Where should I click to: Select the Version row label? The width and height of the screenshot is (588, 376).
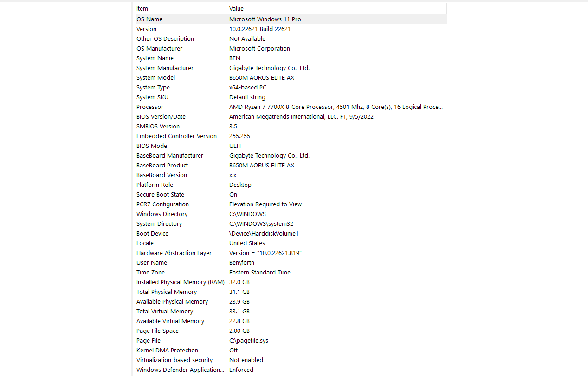coord(146,29)
